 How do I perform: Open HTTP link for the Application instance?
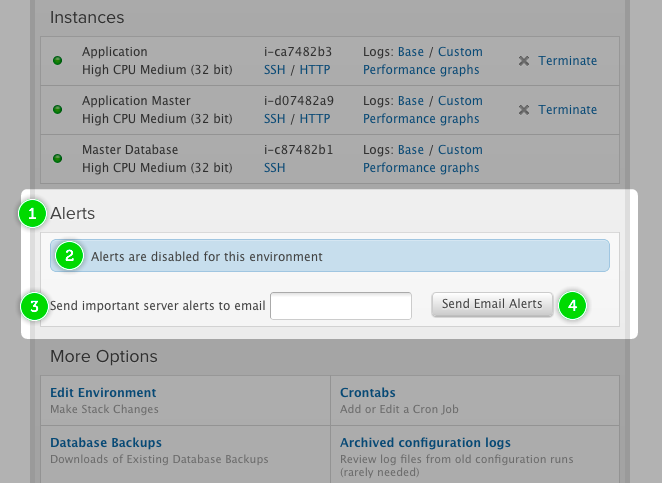(x=315, y=70)
